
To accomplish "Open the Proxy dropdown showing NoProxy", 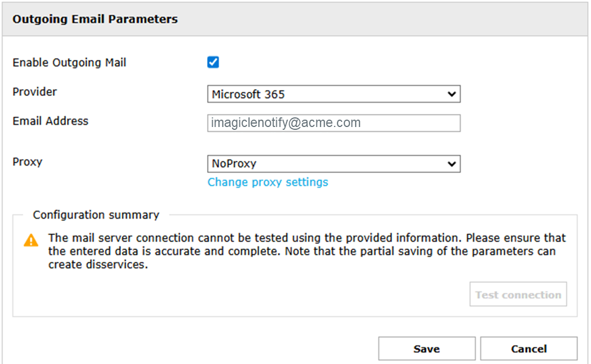I will coord(326,164).
